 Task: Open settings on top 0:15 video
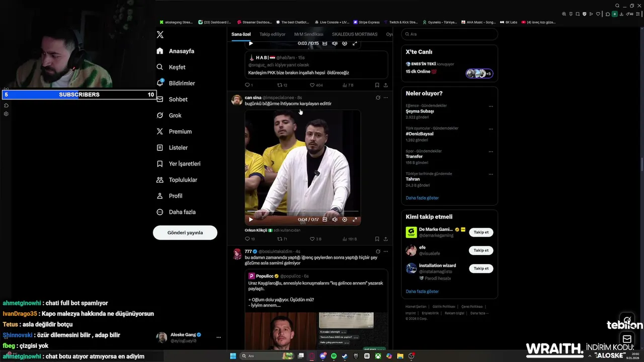click(x=345, y=43)
